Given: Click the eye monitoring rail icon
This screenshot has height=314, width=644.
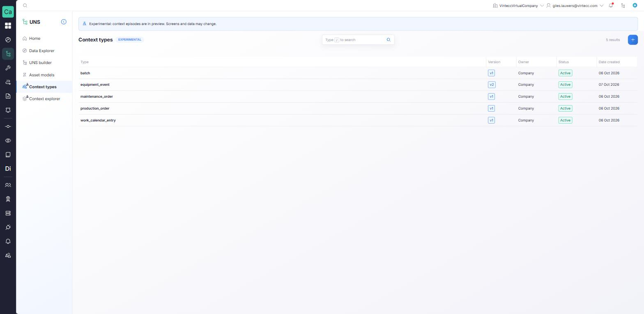Looking at the screenshot, I should (8, 141).
